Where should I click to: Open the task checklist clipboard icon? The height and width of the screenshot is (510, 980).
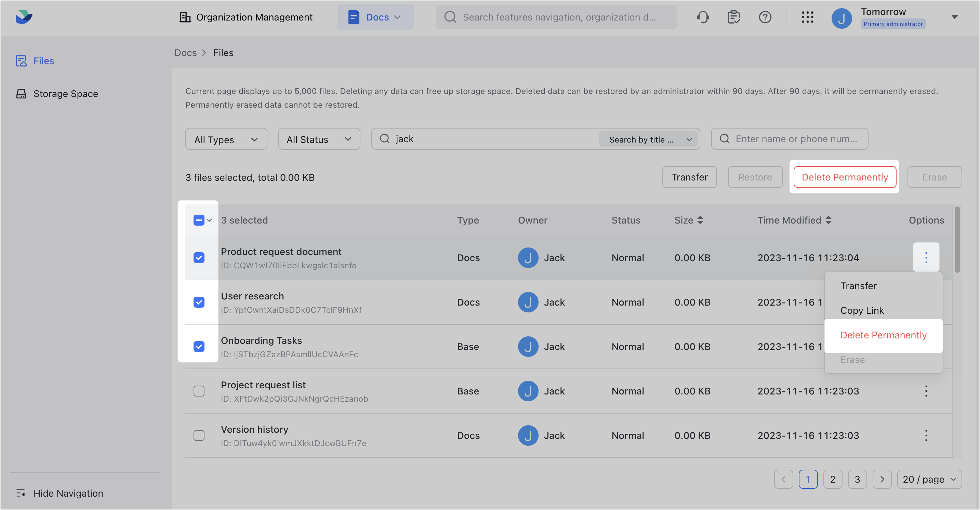pyautogui.click(x=733, y=17)
